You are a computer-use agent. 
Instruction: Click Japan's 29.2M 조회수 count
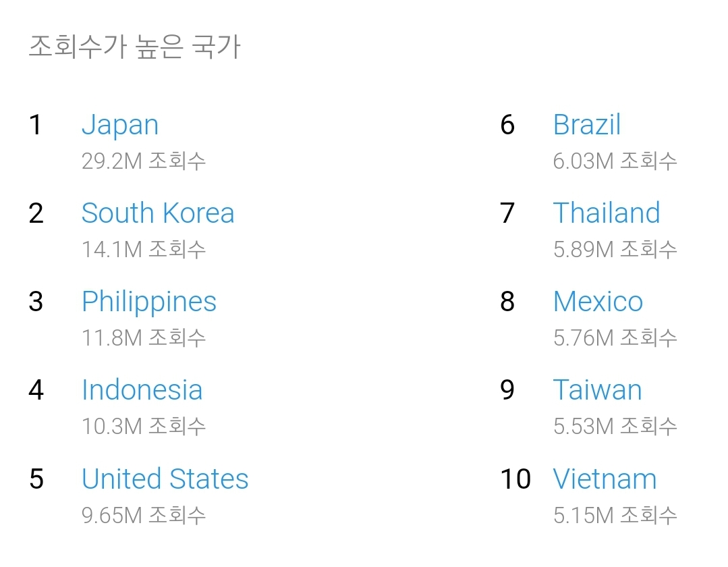tap(144, 161)
